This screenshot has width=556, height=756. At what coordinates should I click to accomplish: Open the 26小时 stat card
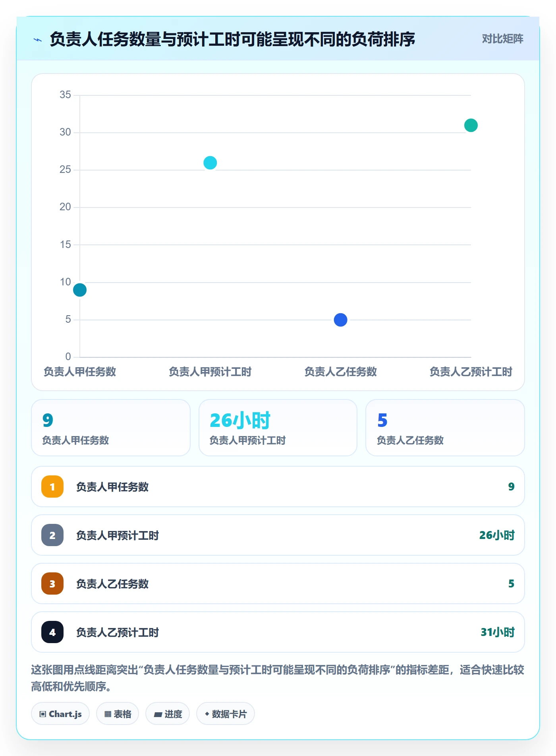pyautogui.click(x=278, y=428)
